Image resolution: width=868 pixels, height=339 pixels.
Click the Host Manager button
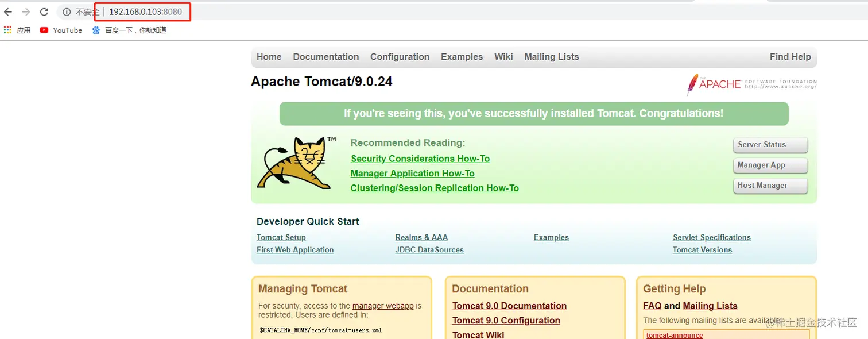pyautogui.click(x=770, y=186)
